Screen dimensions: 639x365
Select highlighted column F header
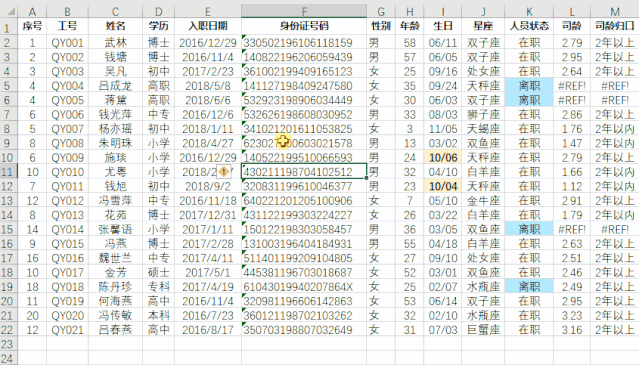click(304, 11)
